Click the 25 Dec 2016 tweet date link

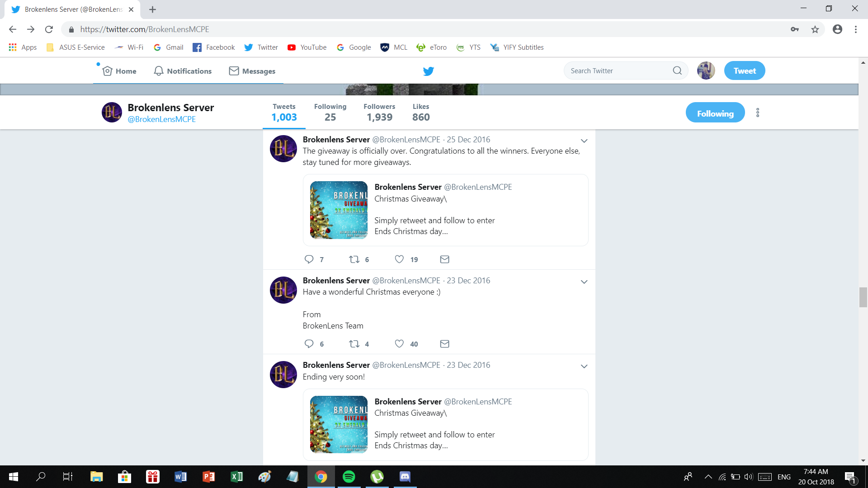[468, 140]
